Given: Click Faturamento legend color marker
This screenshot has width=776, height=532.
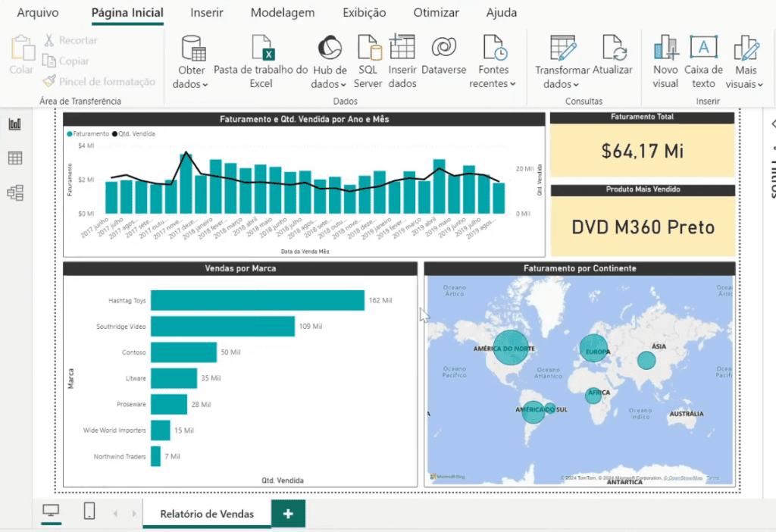Looking at the screenshot, I should (70, 133).
